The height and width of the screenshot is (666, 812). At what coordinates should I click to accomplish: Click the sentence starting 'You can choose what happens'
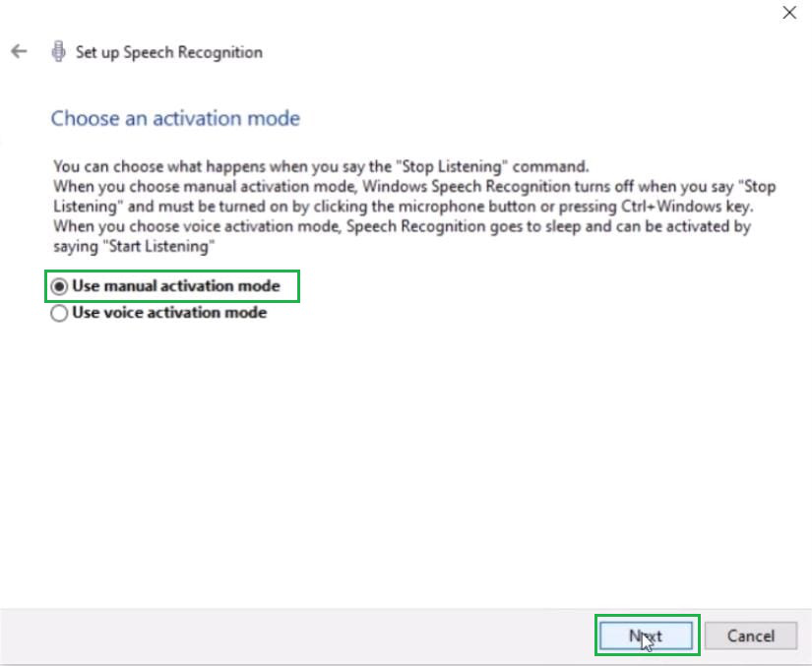tap(321, 166)
